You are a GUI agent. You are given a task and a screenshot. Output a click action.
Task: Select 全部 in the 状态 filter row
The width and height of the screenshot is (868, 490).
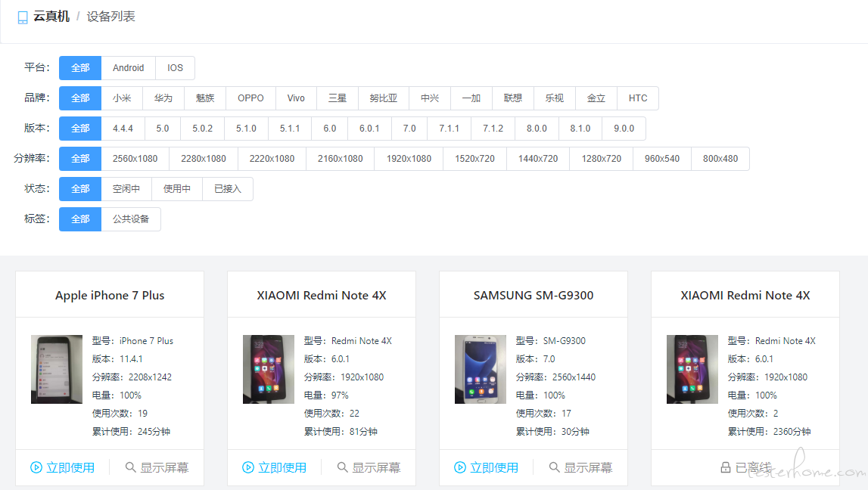[80, 188]
